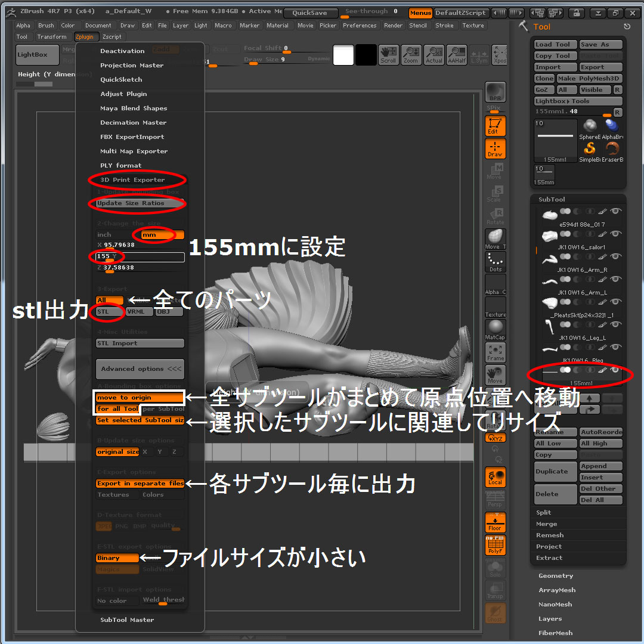
Task: Toggle the XYZ rotation icon
Action: point(496,438)
